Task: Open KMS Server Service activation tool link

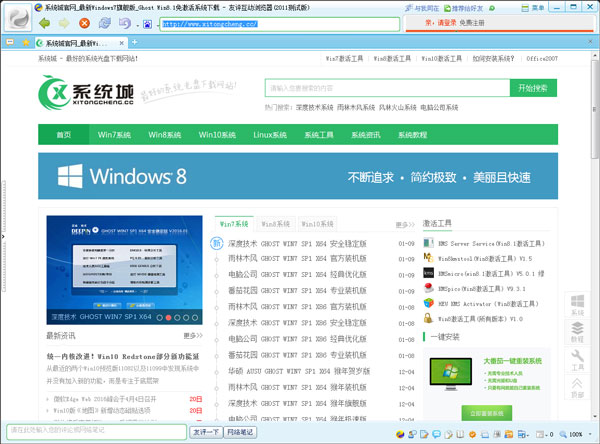Action: (x=491, y=243)
